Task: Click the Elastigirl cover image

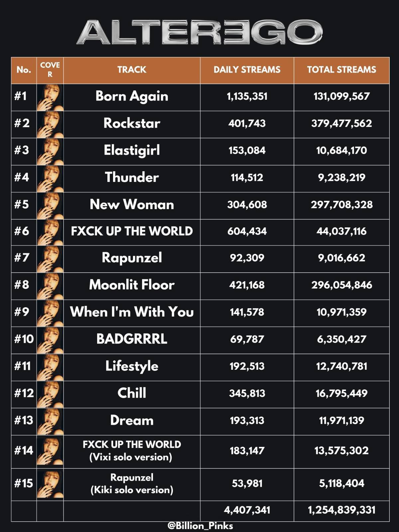Action: pyautogui.click(x=50, y=152)
